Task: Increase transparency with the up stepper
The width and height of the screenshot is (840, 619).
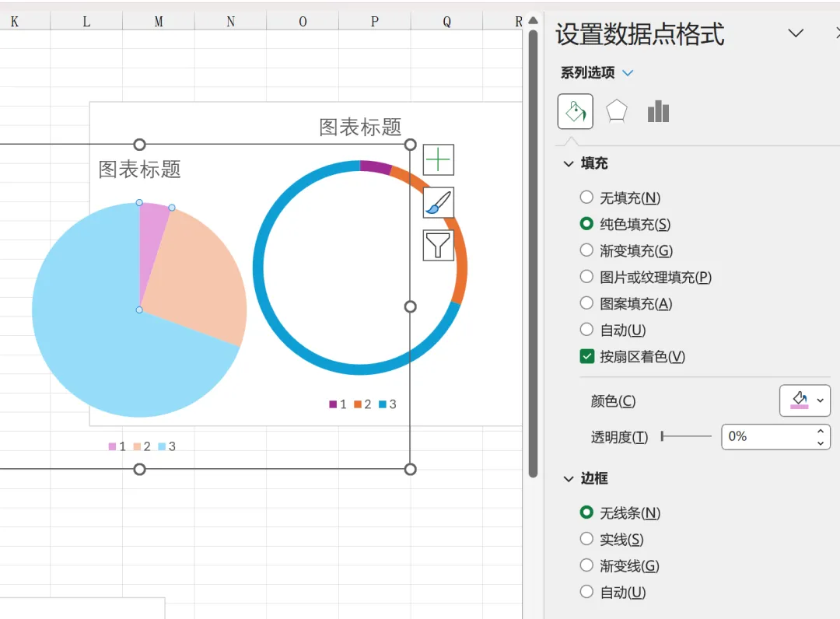Action: (821, 431)
